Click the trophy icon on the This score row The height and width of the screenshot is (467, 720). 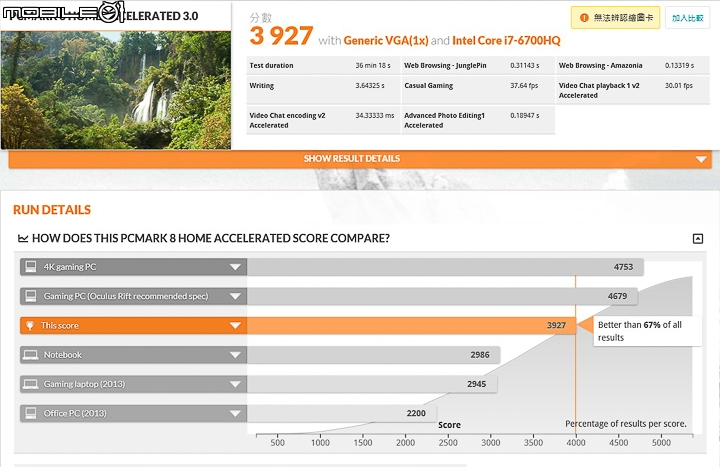click(x=30, y=326)
